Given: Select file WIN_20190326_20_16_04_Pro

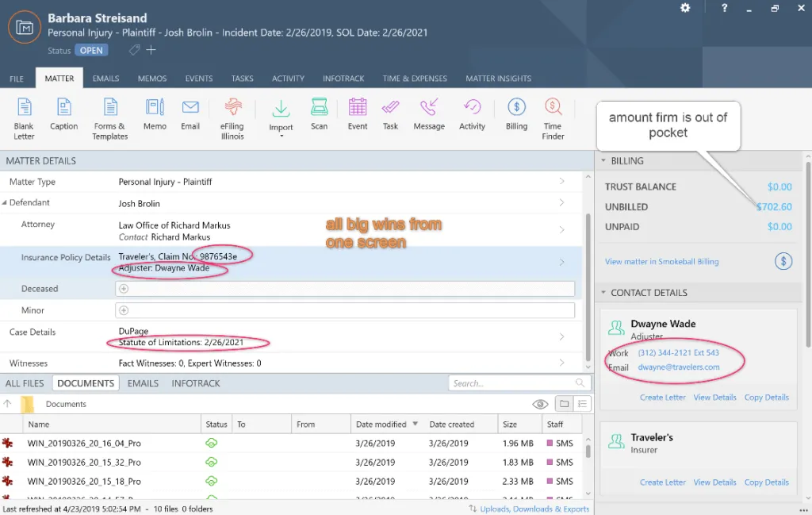Looking at the screenshot, I should pyautogui.click(x=84, y=444).
